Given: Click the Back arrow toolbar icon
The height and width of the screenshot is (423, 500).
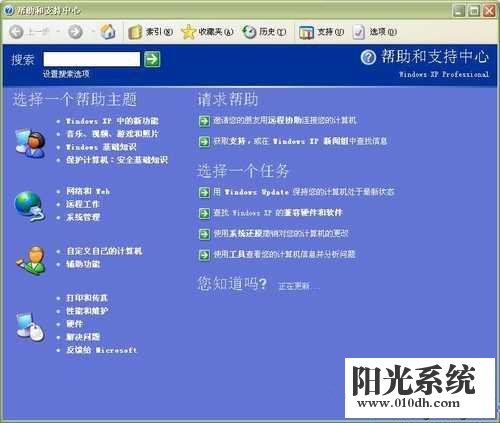Looking at the screenshot, I should [x=16, y=32].
